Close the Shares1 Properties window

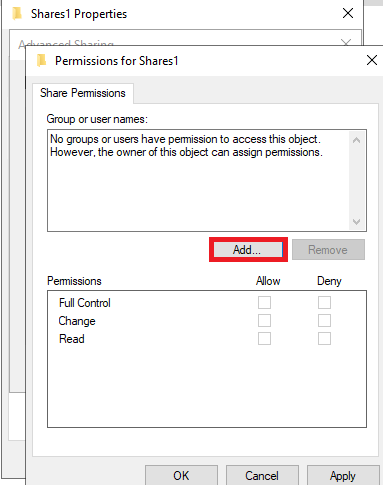[348, 13]
